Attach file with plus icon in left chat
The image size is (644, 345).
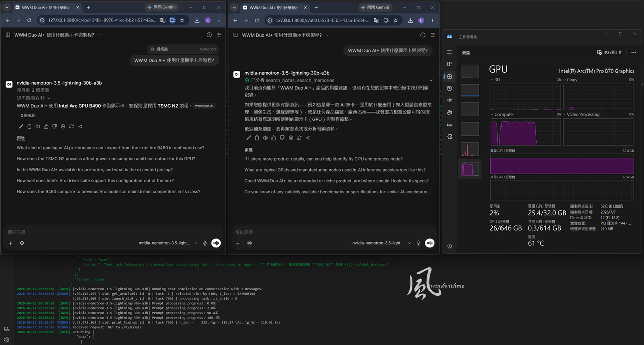click(10, 243)
